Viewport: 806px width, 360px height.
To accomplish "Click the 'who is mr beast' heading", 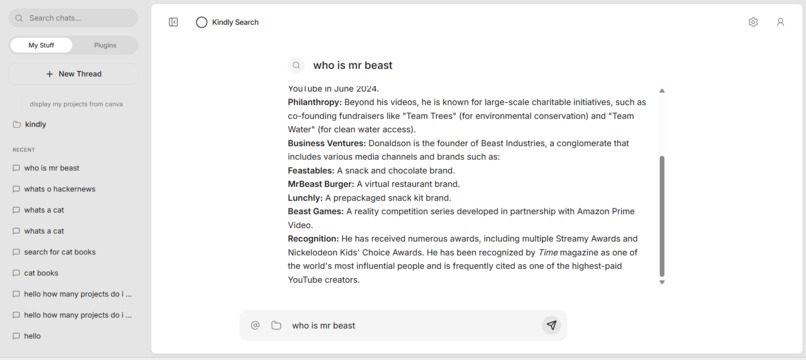I will 353,65.
